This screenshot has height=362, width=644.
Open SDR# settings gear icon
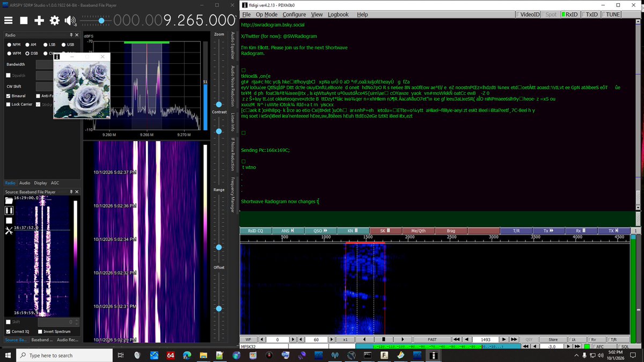(x=54, y=20)
